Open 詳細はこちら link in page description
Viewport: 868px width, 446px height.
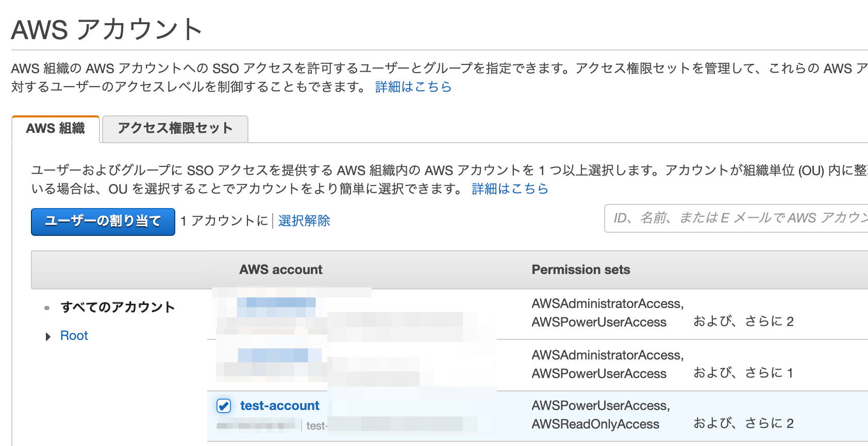413,87
